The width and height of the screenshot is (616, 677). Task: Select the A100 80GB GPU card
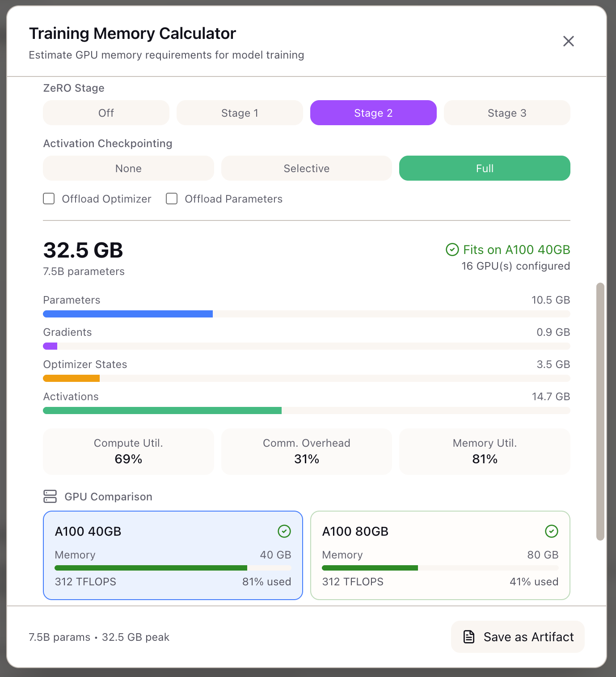click(x=440, y=555)
